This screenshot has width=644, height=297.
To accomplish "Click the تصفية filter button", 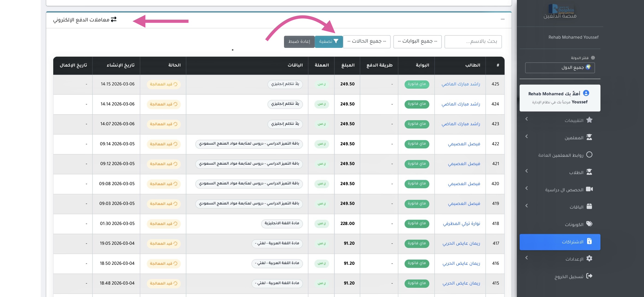I will coord(328,41).
